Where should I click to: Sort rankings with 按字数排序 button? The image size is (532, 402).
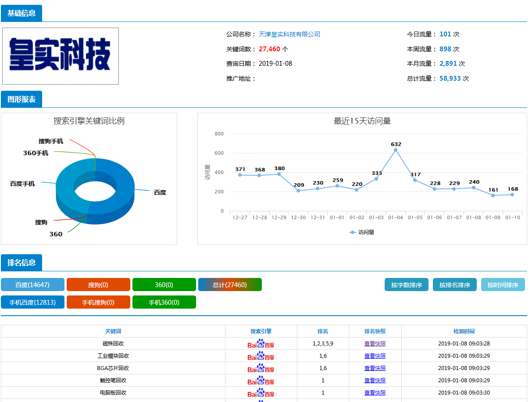pos(407,285)
